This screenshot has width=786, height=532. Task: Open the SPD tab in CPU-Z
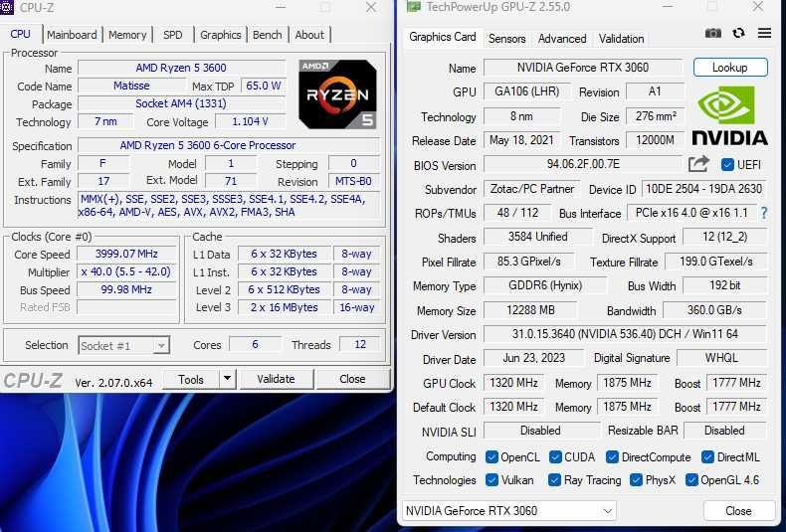(173, 35)
